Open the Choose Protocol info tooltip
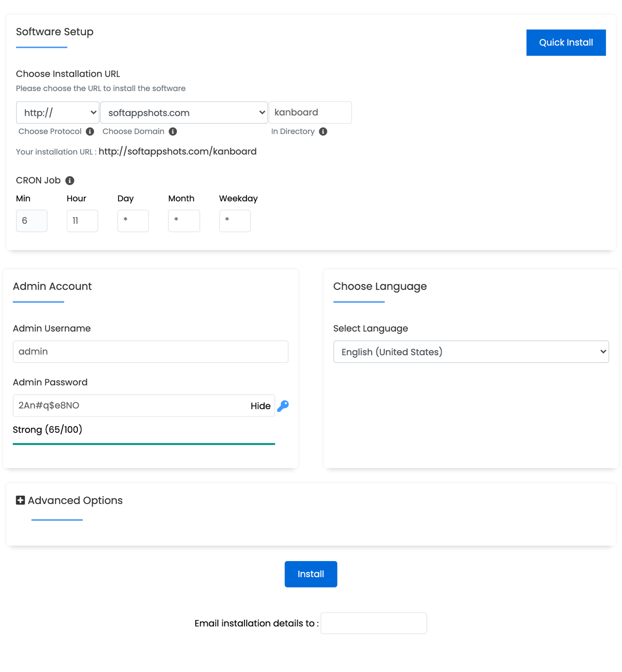Image resolution: width=622 pixels, height=672 pixels. coord(89,132)
